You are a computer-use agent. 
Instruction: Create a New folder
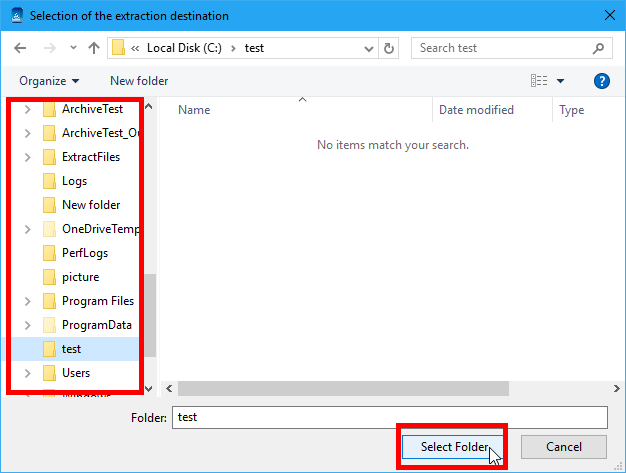point(139,81)
